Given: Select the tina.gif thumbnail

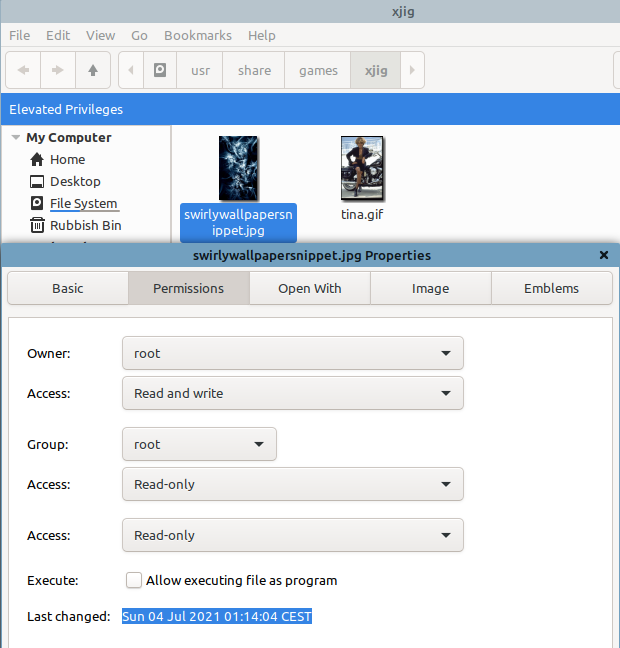Looking at the screenshot, I should (x=362, y=169).
